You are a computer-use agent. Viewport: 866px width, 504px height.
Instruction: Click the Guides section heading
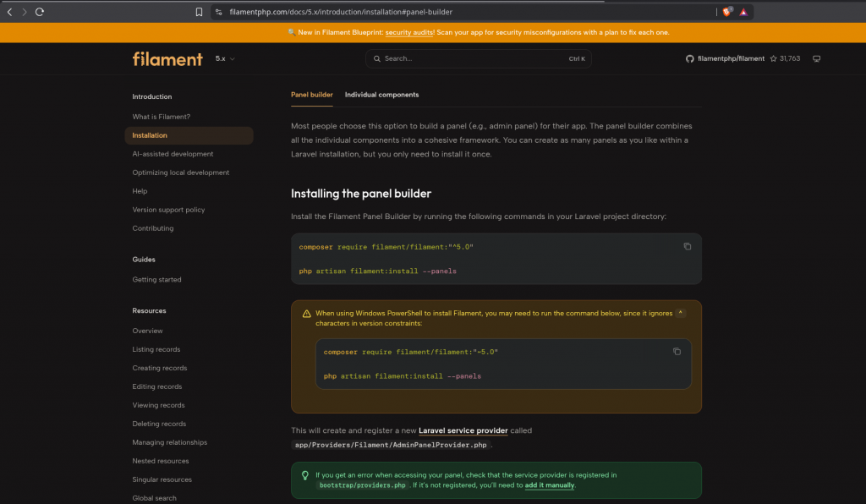pyautogui.click(x=144, y=260)
